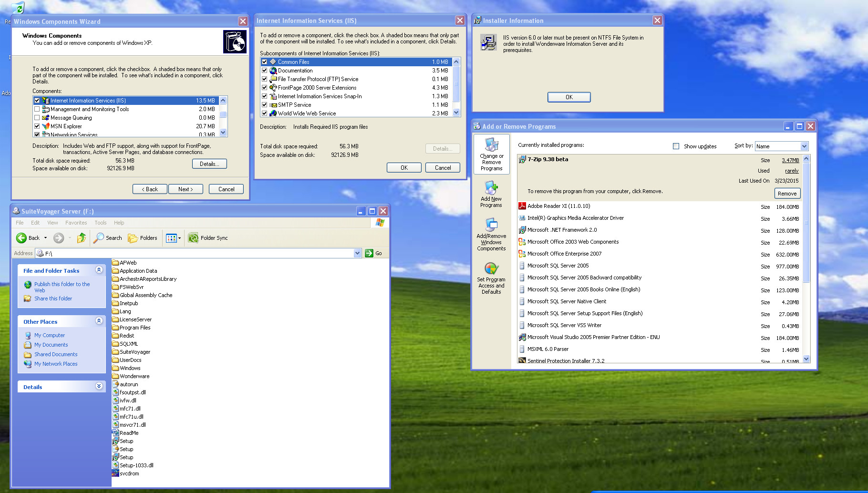Collapse the File and Folder Tasks panel
This screenshot has height=493, width=868.
pos(99,270)
